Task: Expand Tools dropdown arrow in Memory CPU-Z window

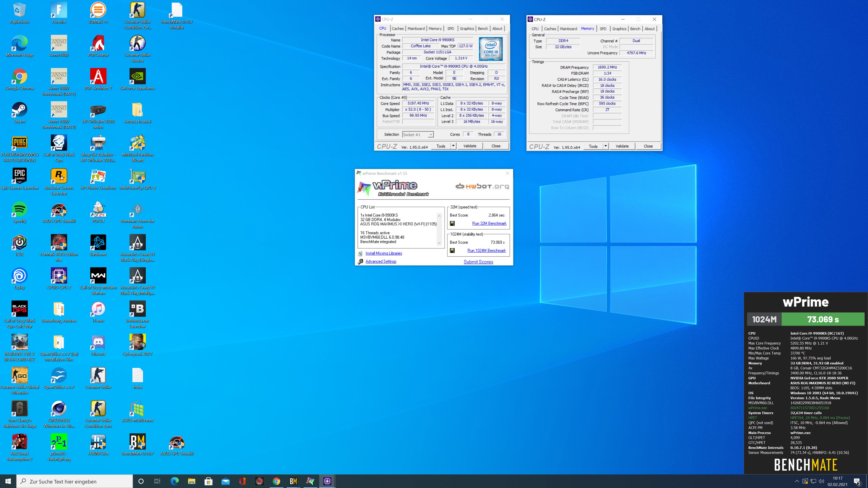Action: 606,146
